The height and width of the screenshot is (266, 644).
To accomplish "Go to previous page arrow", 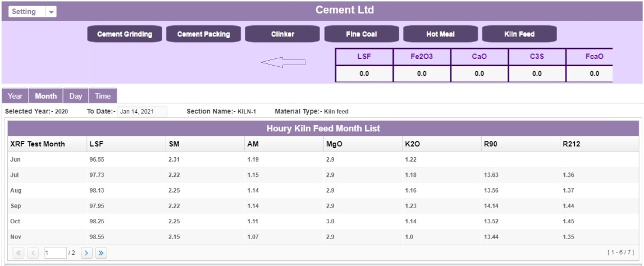I will point(33,253).
